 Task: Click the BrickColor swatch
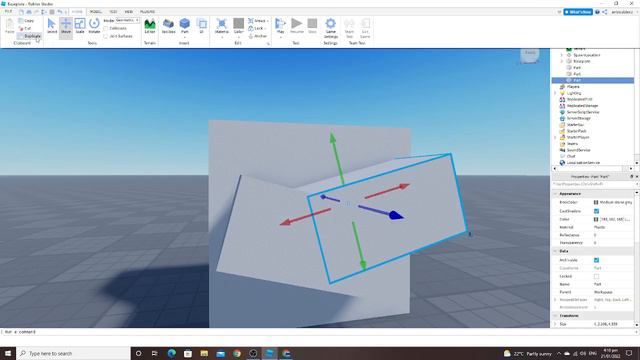click(x=596, y=202)
